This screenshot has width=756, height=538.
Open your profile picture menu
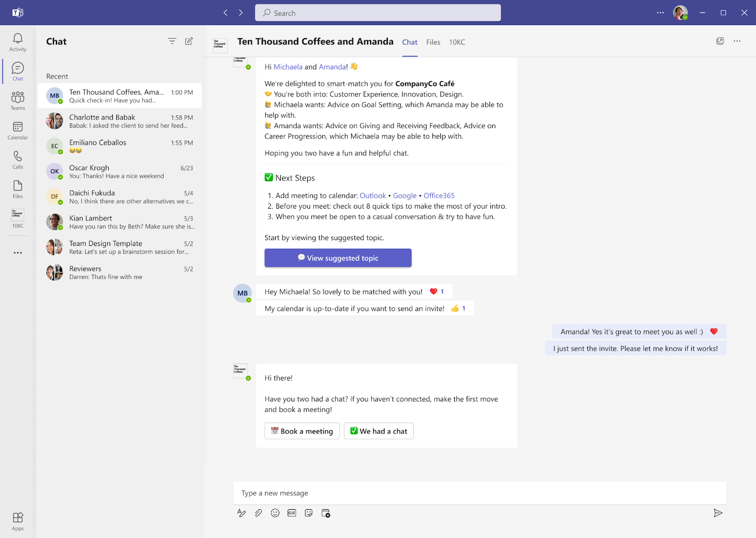point(680,13)
